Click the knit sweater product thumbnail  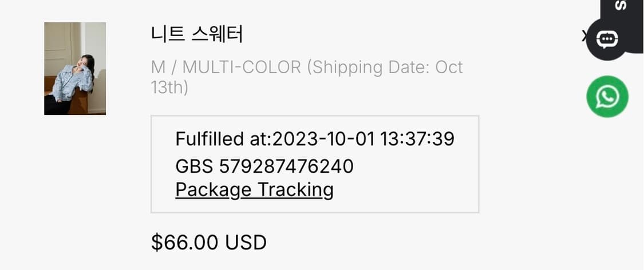click(75, 69)
